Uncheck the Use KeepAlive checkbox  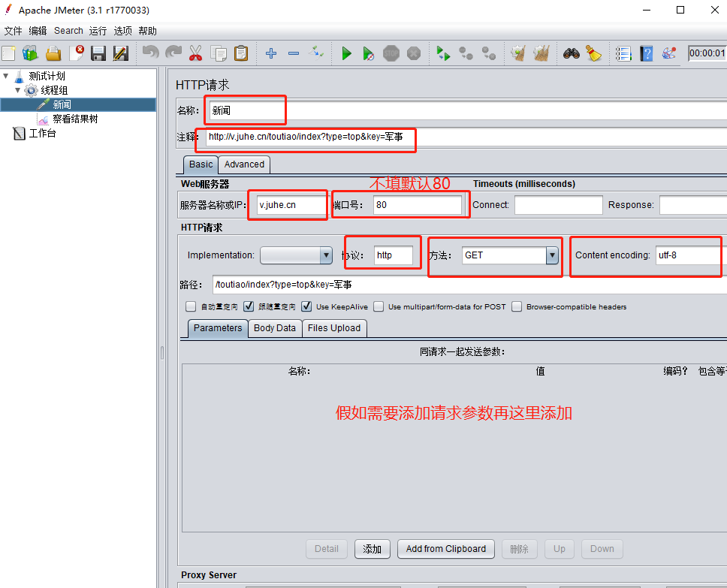[x=306, y=306]
